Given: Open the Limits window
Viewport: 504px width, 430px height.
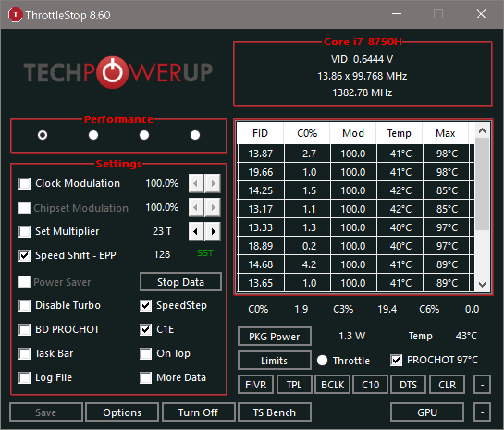Looking at the screenshot, I should [275, 361].
